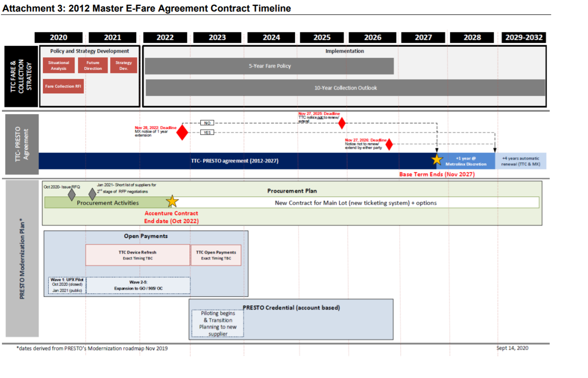
Task: Select the Fare Collection RFI box
Action: point(63,86)
